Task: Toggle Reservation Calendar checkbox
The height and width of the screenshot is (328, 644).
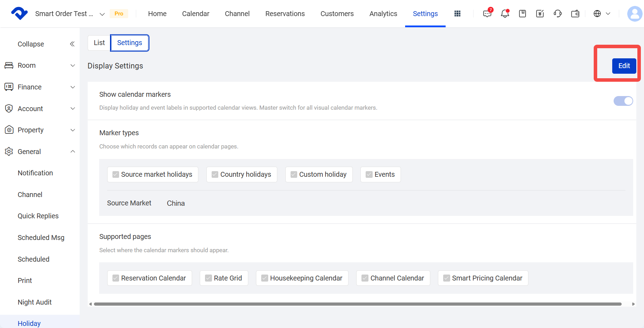Action: 116,278
